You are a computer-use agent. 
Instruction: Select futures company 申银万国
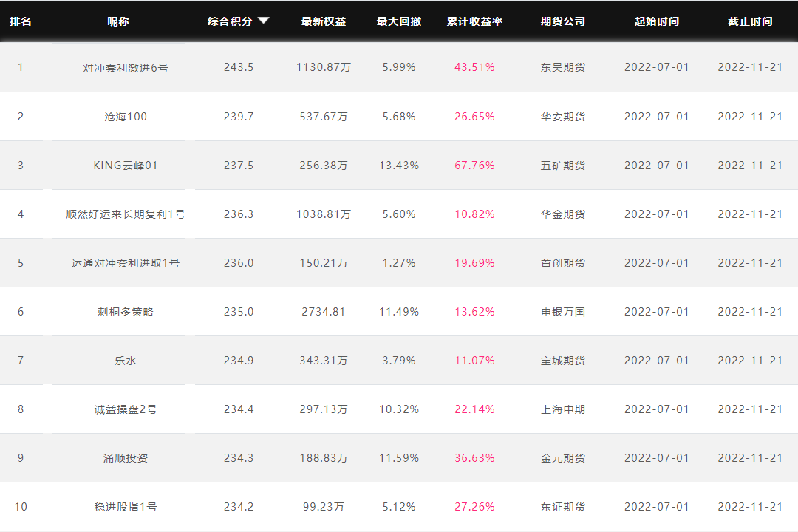click(x=563, y=312)
